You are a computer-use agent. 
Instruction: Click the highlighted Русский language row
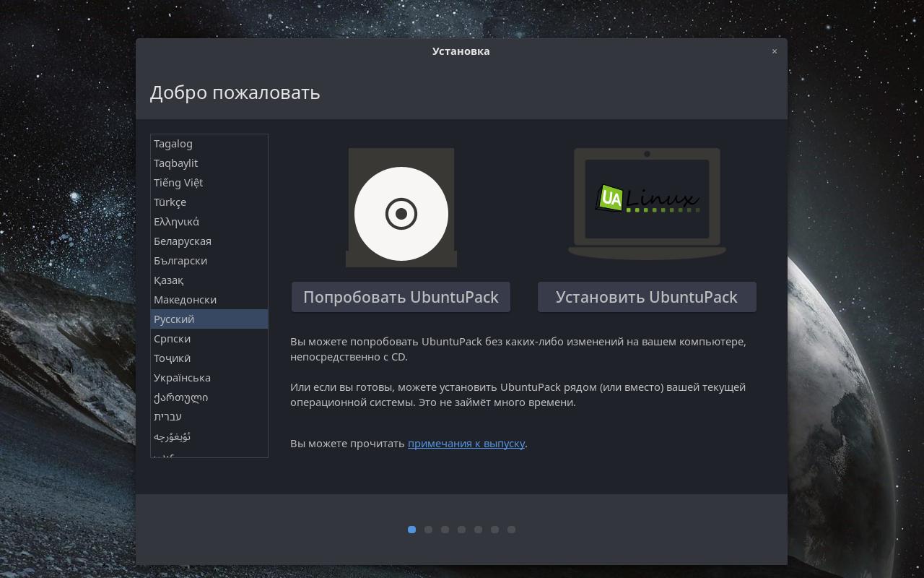pos(209,319)
